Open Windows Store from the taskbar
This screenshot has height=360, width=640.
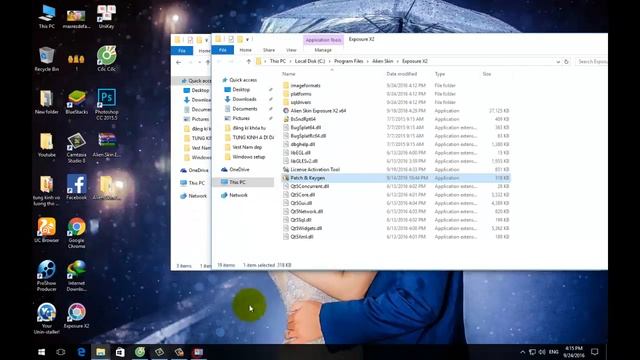coord(120,352)
